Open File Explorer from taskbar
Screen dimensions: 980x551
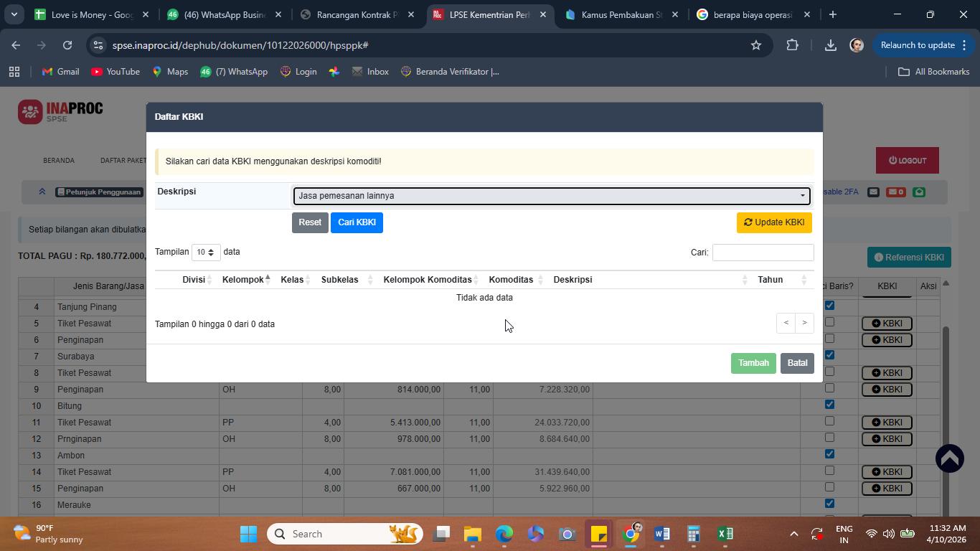click(x=472, y=534)
